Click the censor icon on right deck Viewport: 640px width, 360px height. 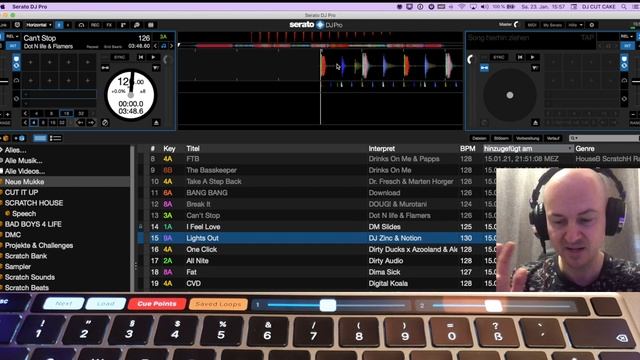click(535, 68)
